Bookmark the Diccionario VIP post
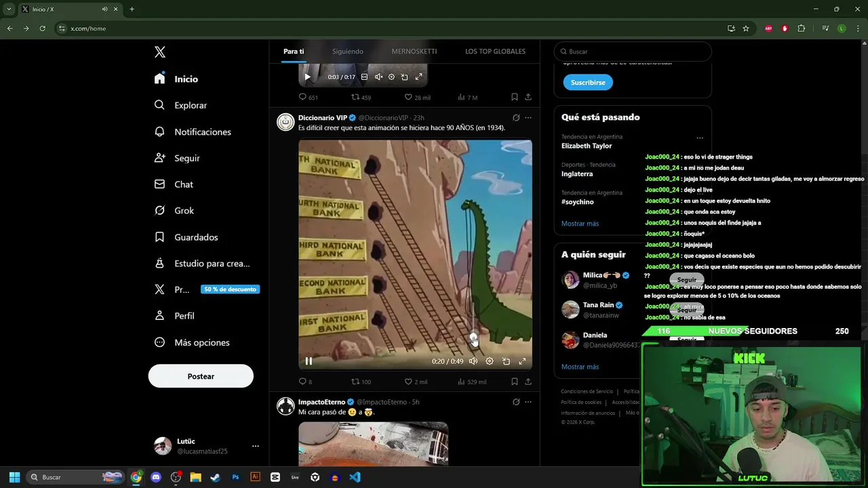This screenshot has width=868, height=488. [x=515, y=382]
